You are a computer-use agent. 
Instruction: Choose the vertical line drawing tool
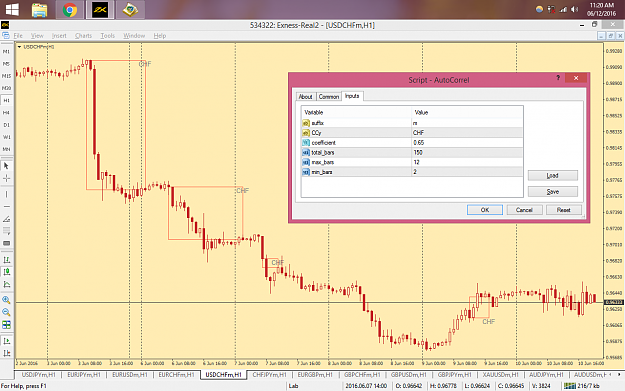pyautogui.click(x=6, y=195)
